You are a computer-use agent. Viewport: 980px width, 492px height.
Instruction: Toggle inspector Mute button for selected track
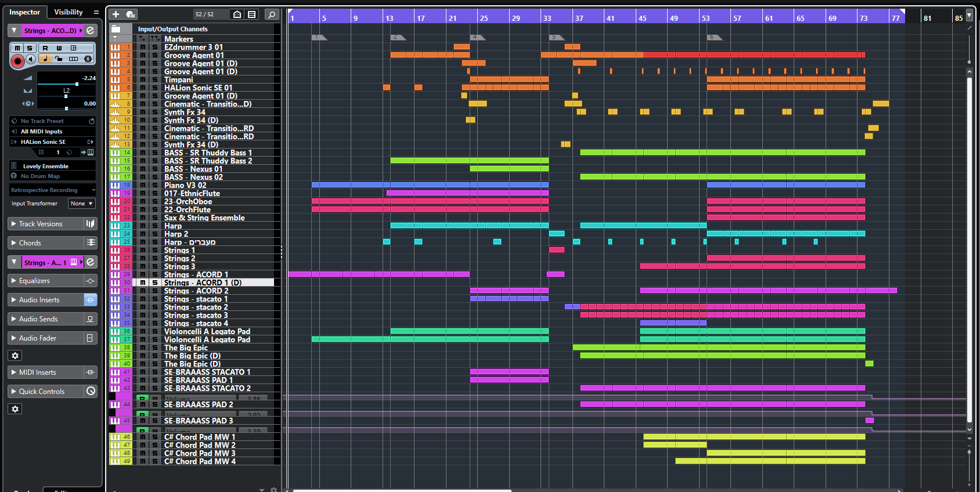(x=17, y=48)
